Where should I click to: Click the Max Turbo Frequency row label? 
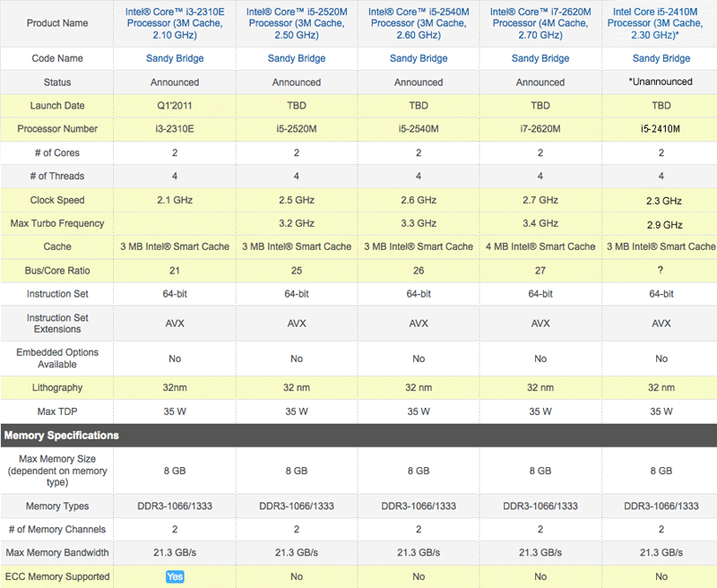tap(57, 223)
